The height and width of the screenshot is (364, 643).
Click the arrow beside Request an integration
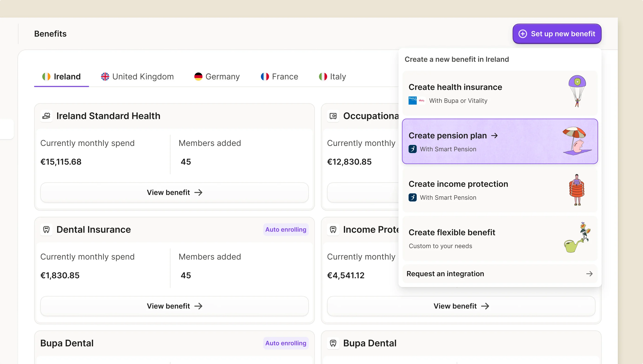(x=589, y=274)
